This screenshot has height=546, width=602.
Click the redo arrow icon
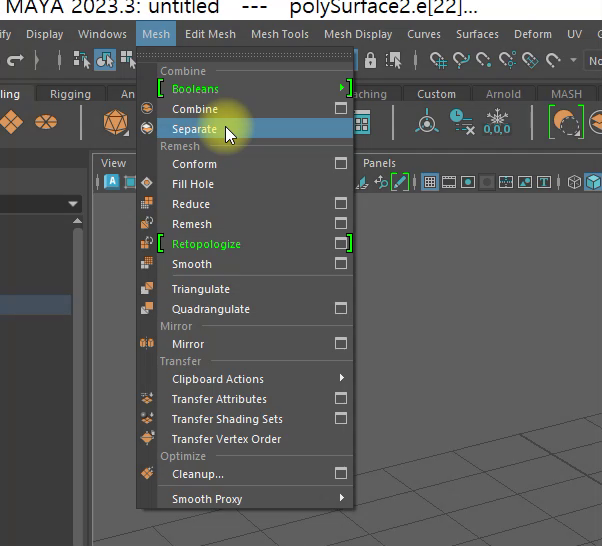pos(15,60)
